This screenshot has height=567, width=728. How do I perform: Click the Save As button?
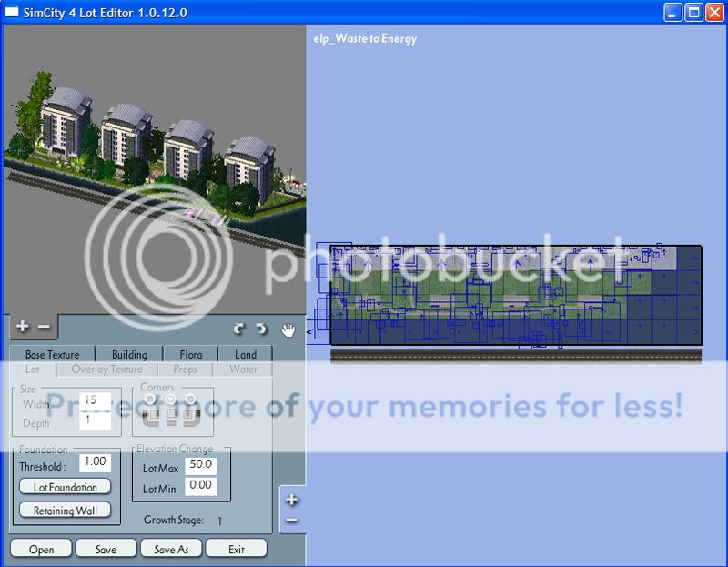tap(170, 549)
